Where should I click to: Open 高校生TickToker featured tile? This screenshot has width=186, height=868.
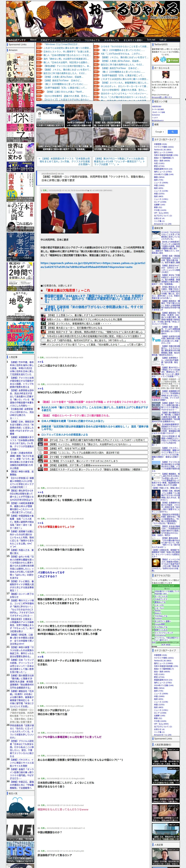pos(136,116)
